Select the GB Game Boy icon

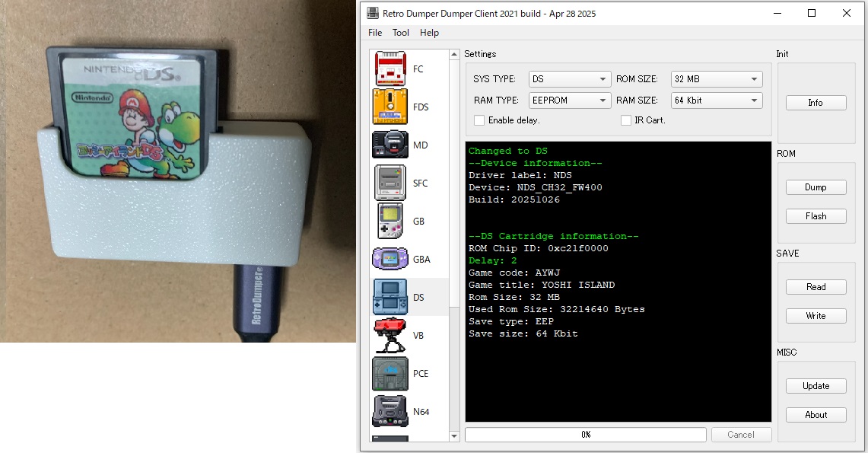click(390, 221)
